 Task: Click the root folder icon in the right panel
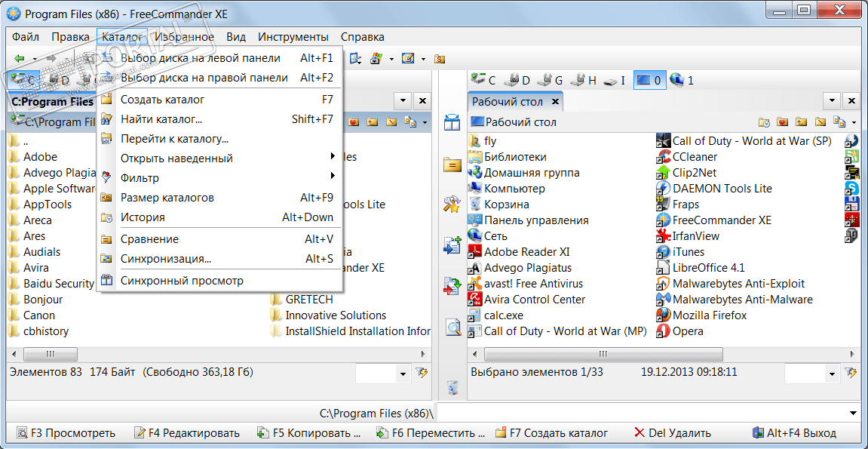pos(820,122)
